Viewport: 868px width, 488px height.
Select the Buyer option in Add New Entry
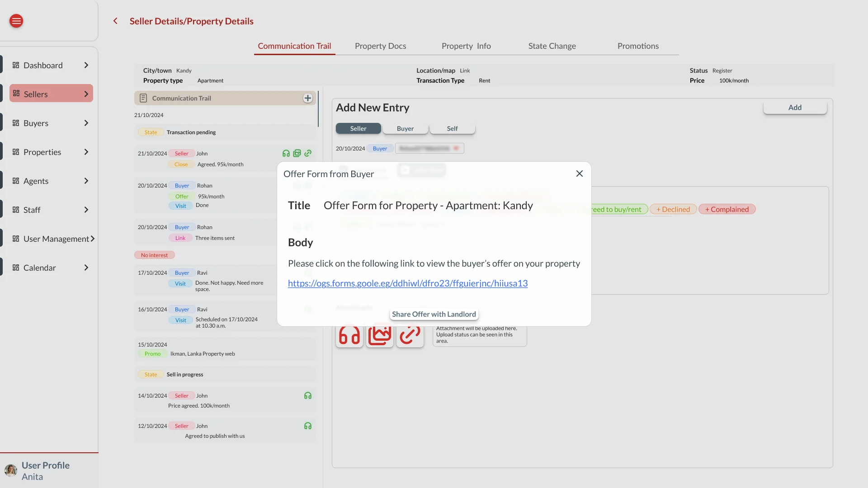point(406,128)
